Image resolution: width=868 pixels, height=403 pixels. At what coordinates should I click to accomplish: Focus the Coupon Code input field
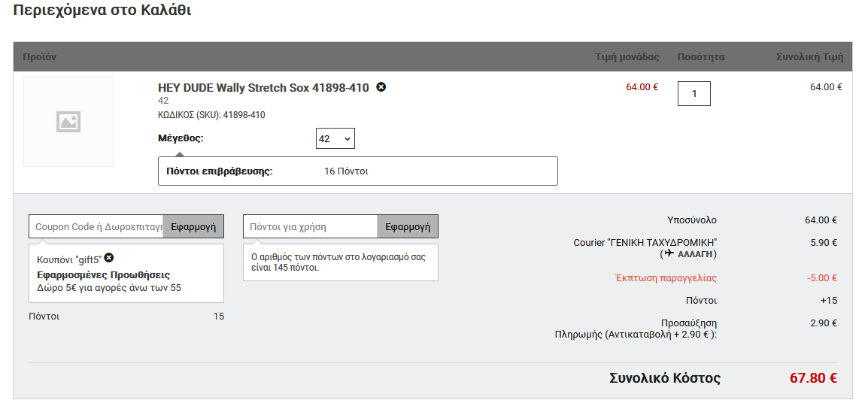coord(96,226)
